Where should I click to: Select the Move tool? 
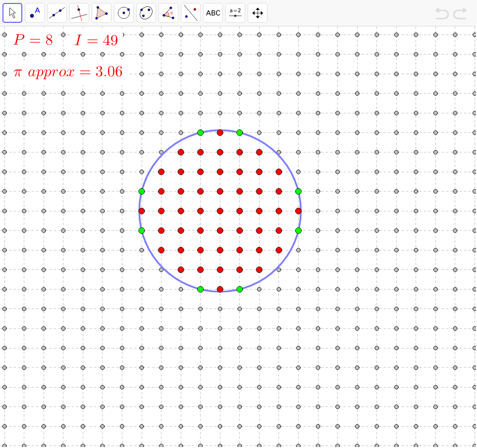(12, 12)
